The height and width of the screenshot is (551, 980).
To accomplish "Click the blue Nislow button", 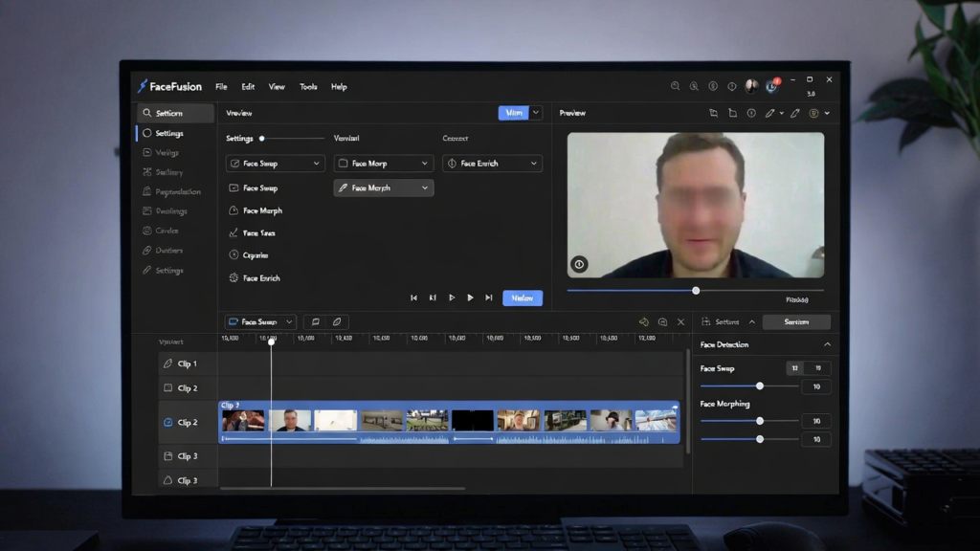I will (523, 298).
